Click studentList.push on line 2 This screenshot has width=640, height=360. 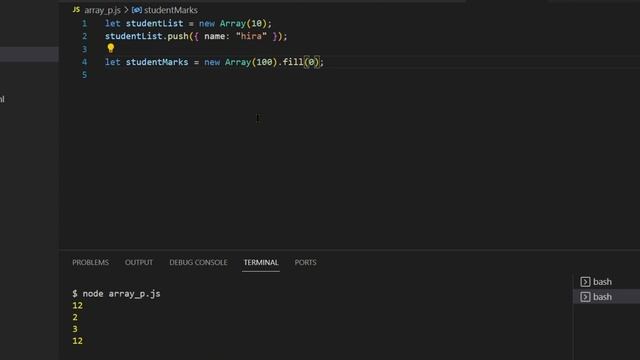tap(147, 36)
